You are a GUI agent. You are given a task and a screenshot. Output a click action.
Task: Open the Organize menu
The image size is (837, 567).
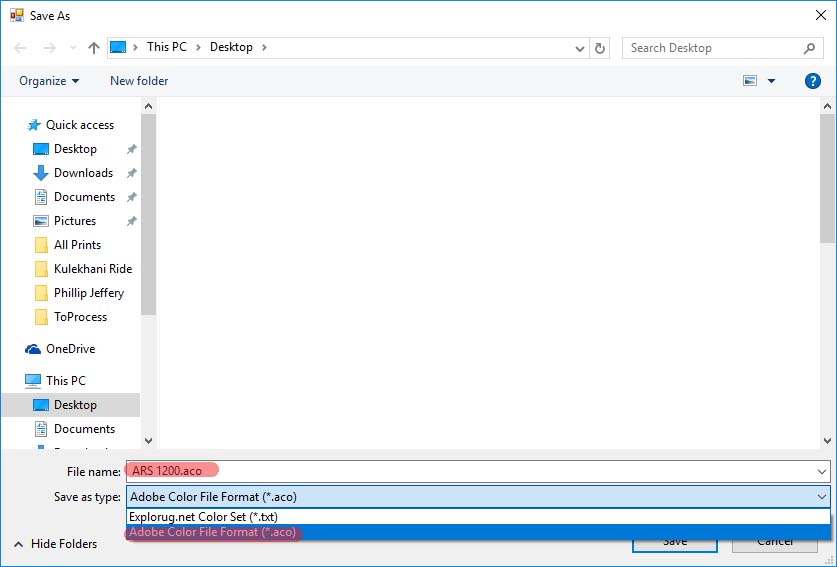(x=49, y=81)
